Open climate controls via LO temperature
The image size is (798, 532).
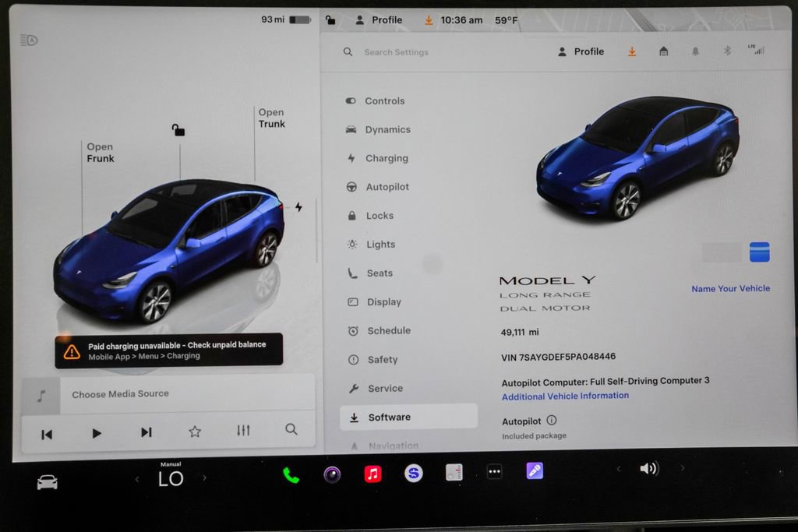171,478
